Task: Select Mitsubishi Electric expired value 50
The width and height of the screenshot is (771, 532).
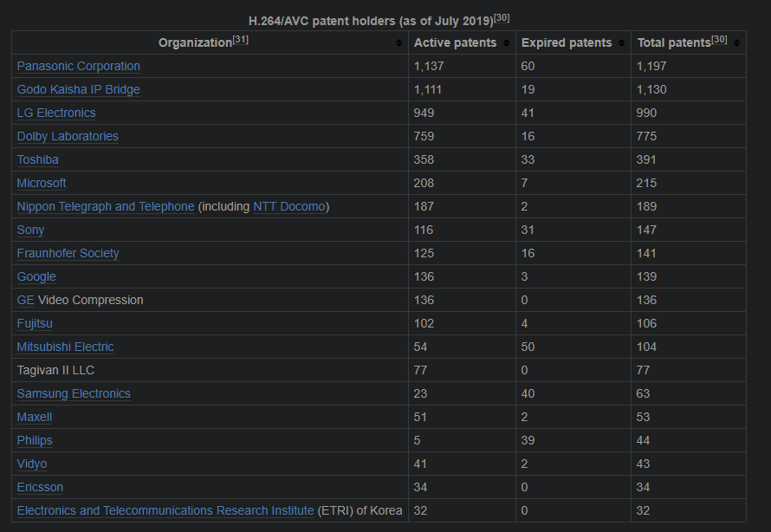Action: click(528, 347)
